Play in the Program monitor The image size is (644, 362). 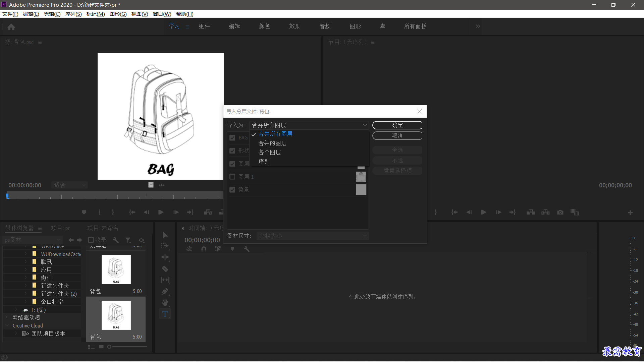point(483,212)
